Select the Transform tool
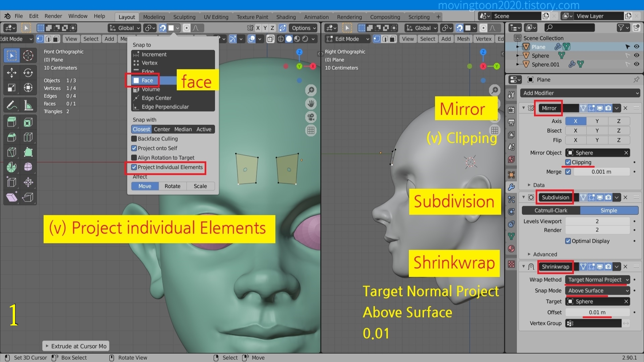 [x=28, y=88]
